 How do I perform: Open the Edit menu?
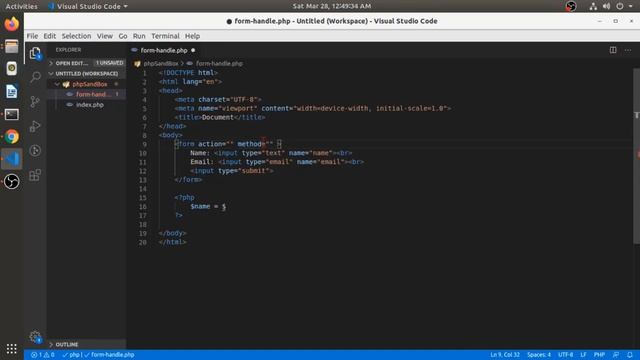[x=50, y=36]
